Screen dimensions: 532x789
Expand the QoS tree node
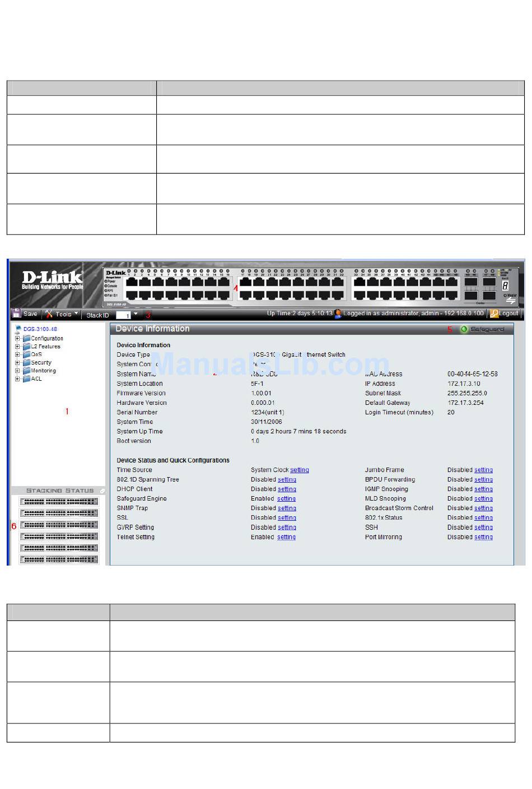pyautogui.click(x=17, y=354)
